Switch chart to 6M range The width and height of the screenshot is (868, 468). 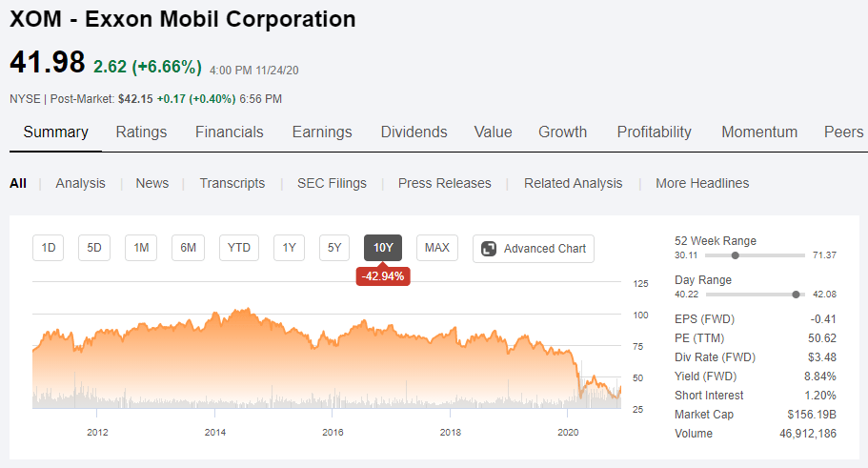[x=189, y=248]
